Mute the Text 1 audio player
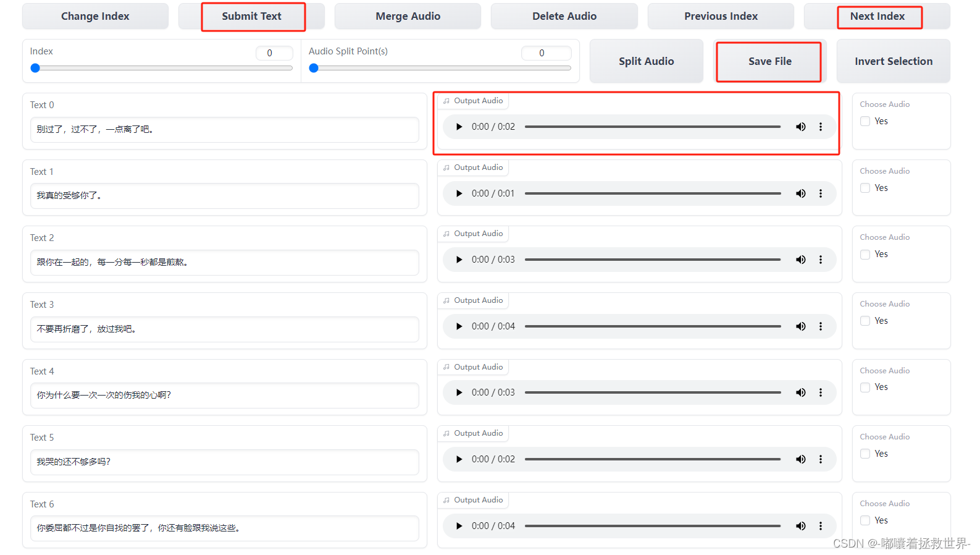980x555 pixels. (x=801, y=193)
